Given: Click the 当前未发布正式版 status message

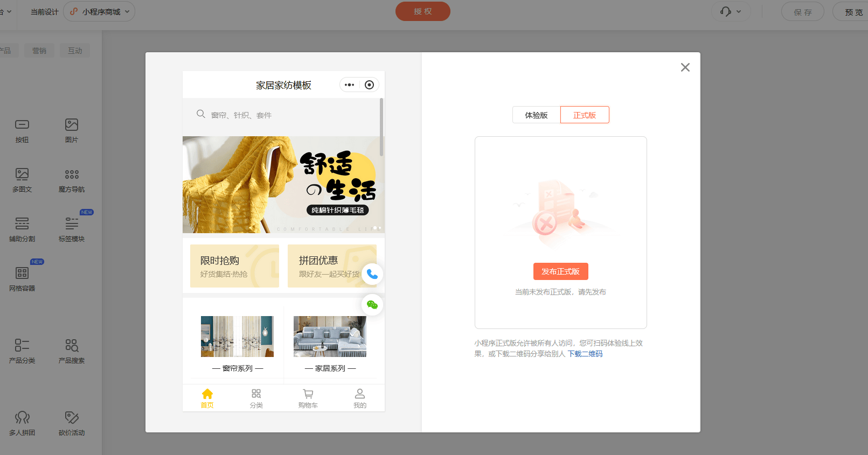Looking at the screenshot, I should pos(560,292).
